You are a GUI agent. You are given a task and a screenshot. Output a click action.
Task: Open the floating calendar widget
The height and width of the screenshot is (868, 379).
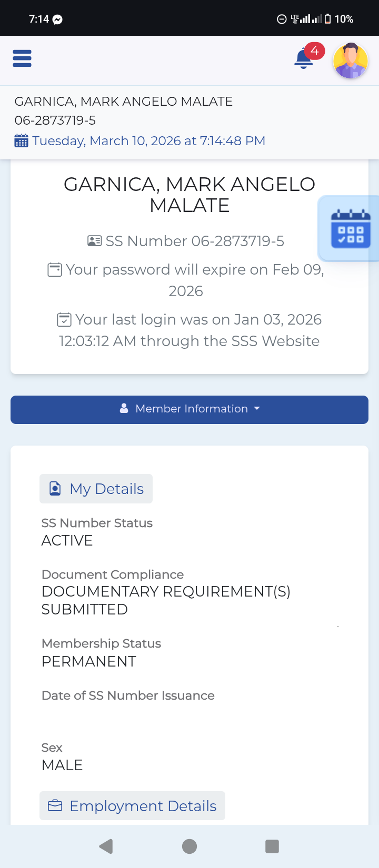(x=351, y=229)
